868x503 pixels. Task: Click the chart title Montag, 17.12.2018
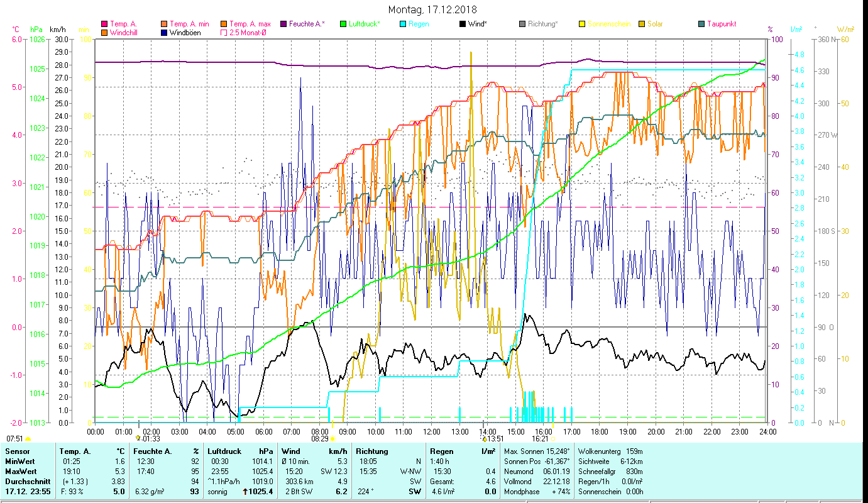coord(432,9)
